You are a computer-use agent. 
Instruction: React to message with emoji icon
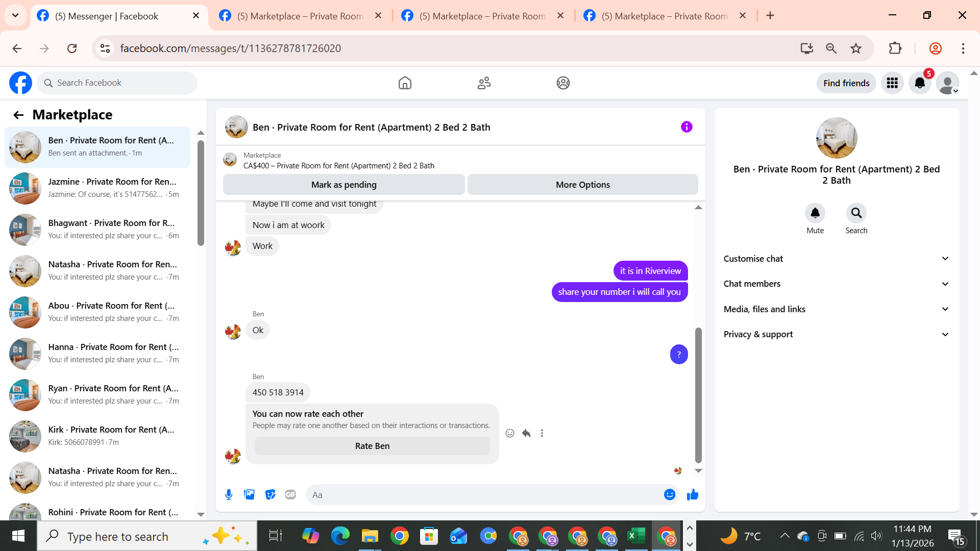coord(509,433)
